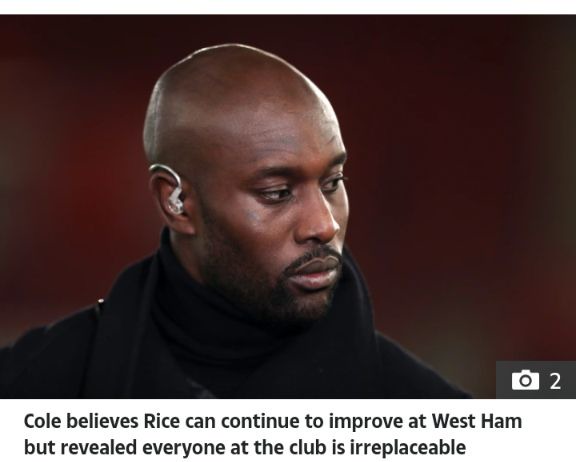Click the camera gallery icon

(525, 380)
